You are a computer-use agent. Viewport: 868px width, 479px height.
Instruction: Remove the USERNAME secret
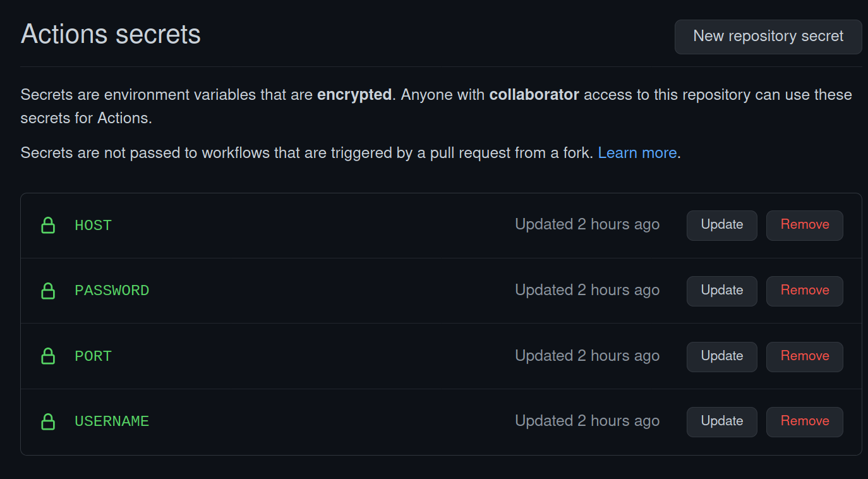point(805,421)
